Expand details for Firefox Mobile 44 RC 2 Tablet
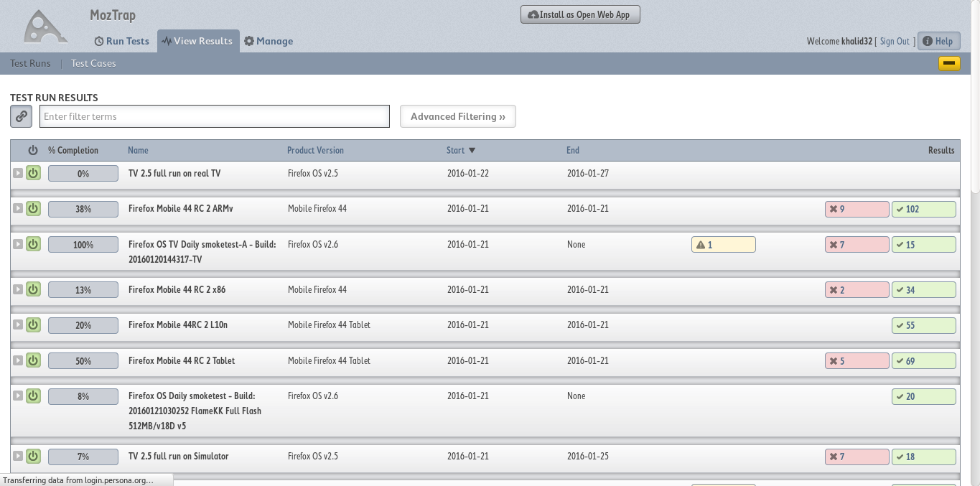This screenshot has height=486, width=980. pos(18,360)
